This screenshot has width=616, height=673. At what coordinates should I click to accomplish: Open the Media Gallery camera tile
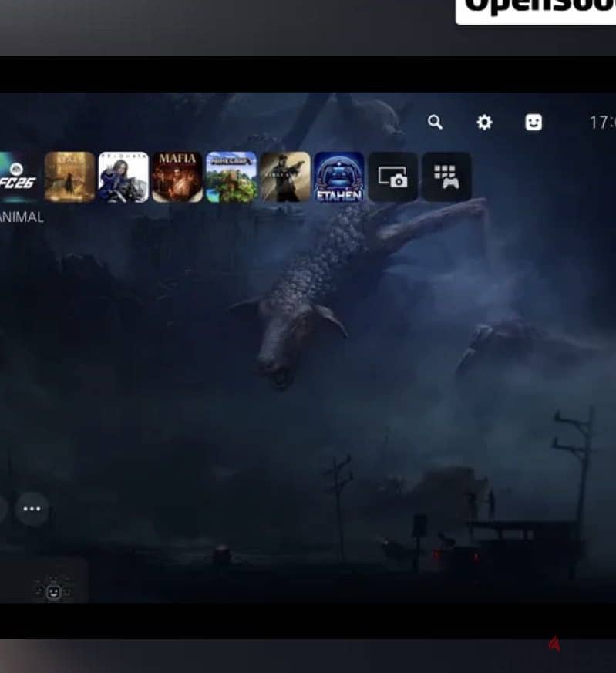(x=392, y=177)
